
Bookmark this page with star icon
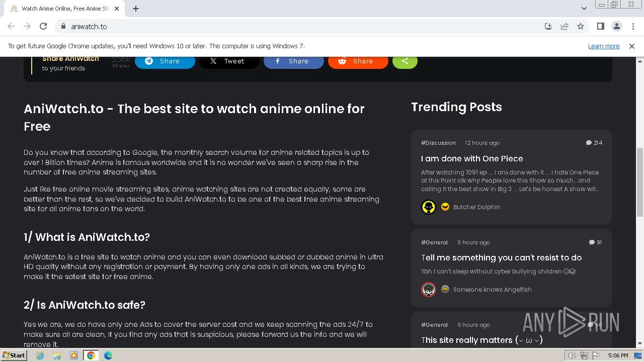[581, 26]
